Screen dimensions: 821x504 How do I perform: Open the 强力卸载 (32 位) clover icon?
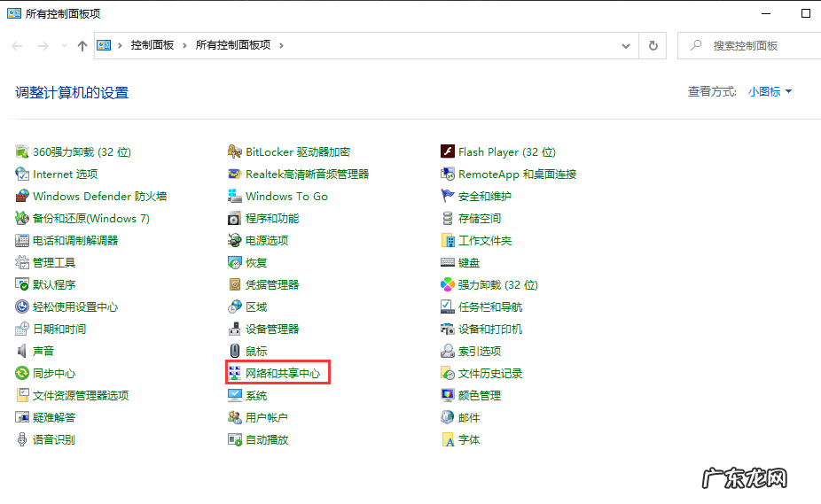point(447,284)
